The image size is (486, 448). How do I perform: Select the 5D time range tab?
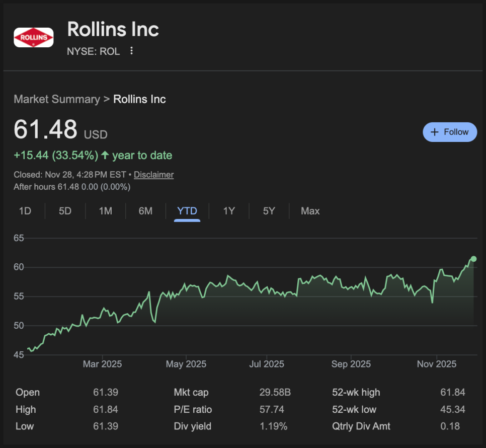[65, 211]
